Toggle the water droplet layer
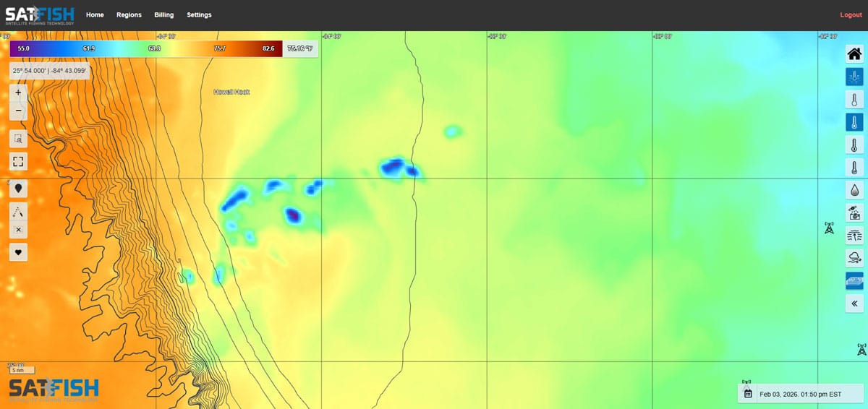The image size is (868, 409). coord(854,190)
